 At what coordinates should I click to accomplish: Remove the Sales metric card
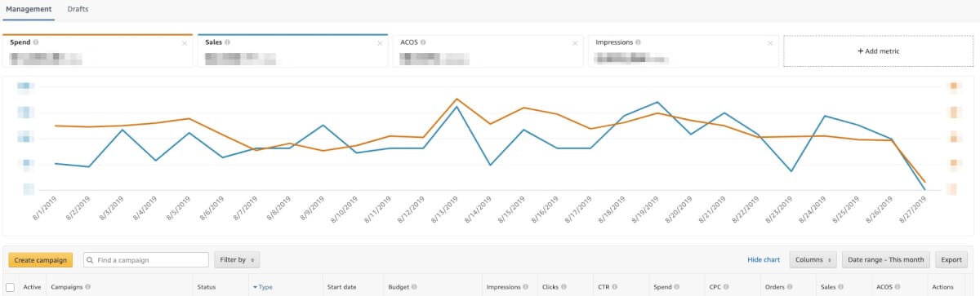[380, 42]
